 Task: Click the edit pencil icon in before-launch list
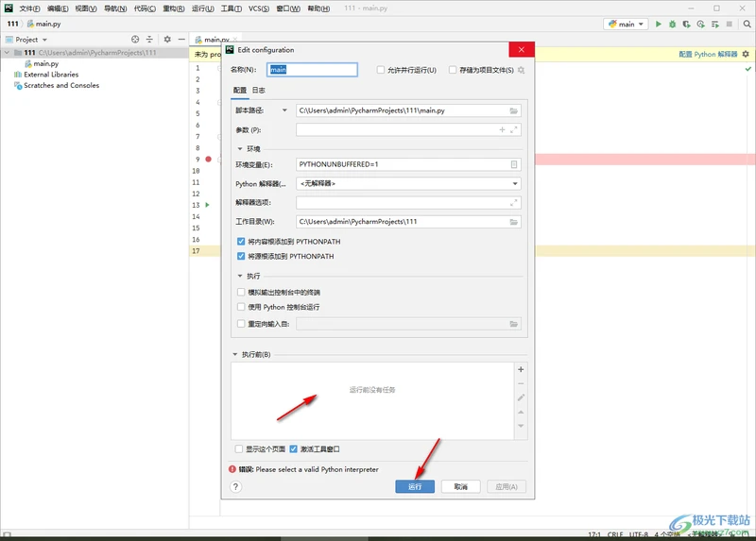(x=521, y=397)
